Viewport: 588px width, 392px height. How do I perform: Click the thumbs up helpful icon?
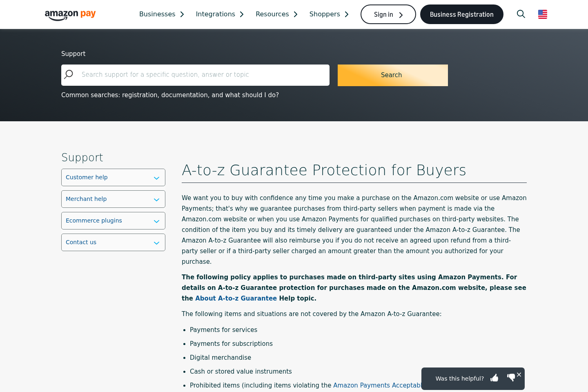click(x=494, y=378)
